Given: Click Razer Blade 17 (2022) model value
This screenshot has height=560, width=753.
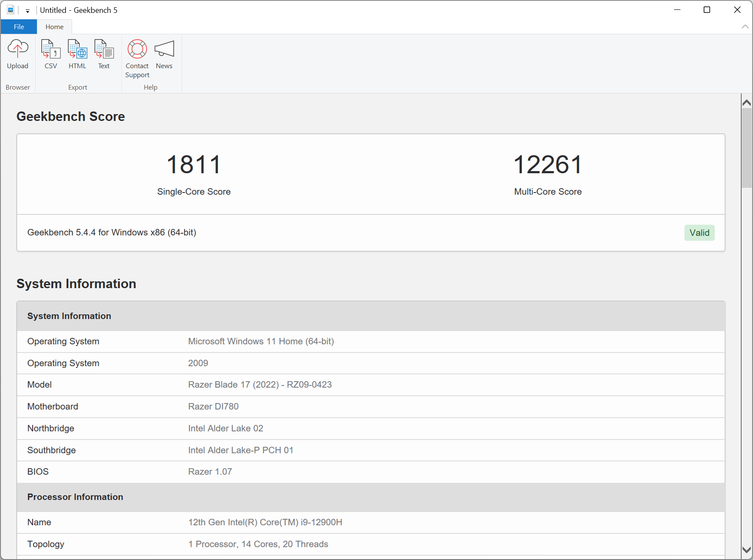Looking at the screenshot, I should pos(260,385).
